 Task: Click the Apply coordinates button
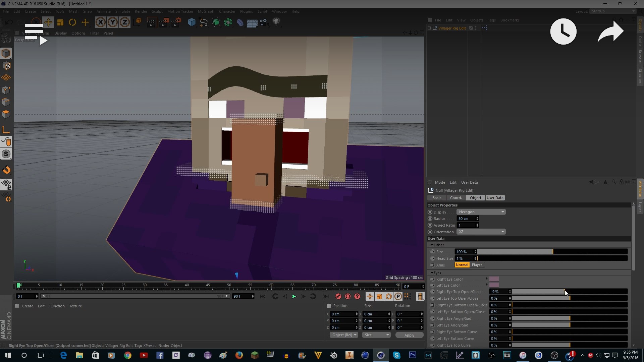pos(409,335)
